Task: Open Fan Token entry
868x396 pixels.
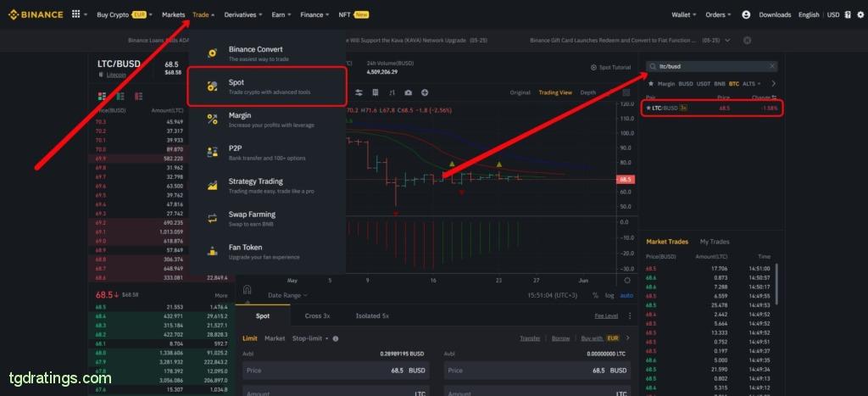Action: pos(267,252)
